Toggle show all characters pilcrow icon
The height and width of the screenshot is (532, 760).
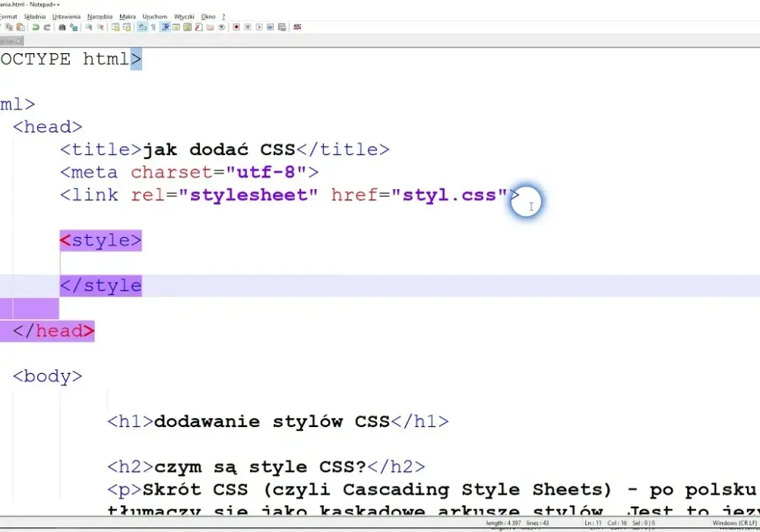(154, 27)
